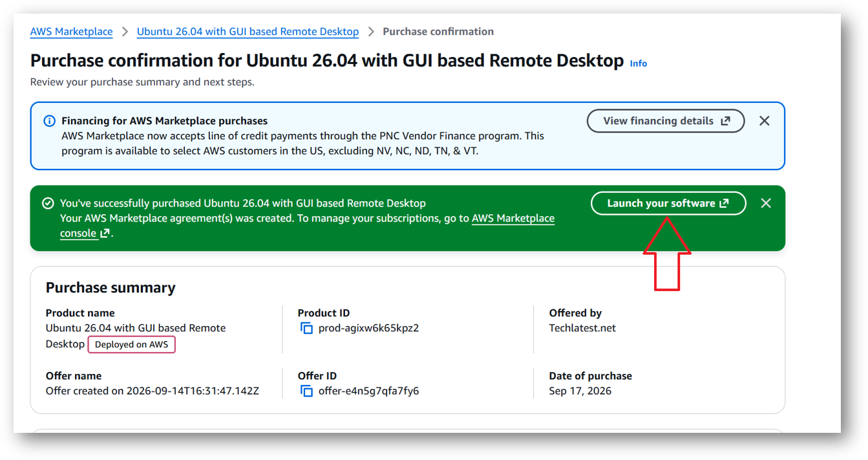Open the AWS Marketplace console link
This screenshot has height=460, width=868.
click(513, 219)
